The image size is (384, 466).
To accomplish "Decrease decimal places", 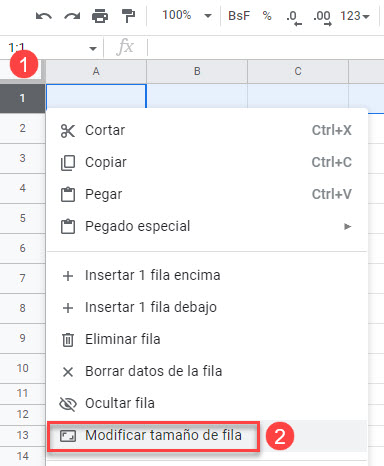I will pos(294,17).
